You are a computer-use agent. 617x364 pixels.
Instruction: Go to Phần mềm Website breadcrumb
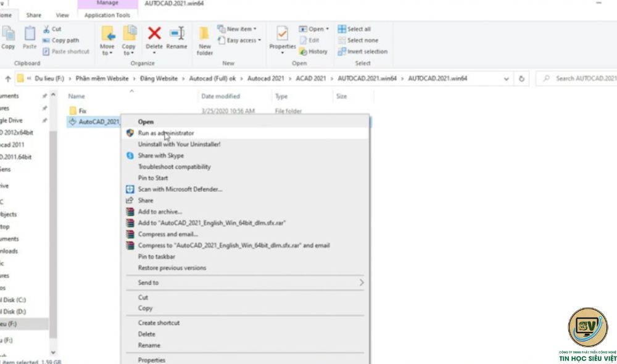point(102,79)
